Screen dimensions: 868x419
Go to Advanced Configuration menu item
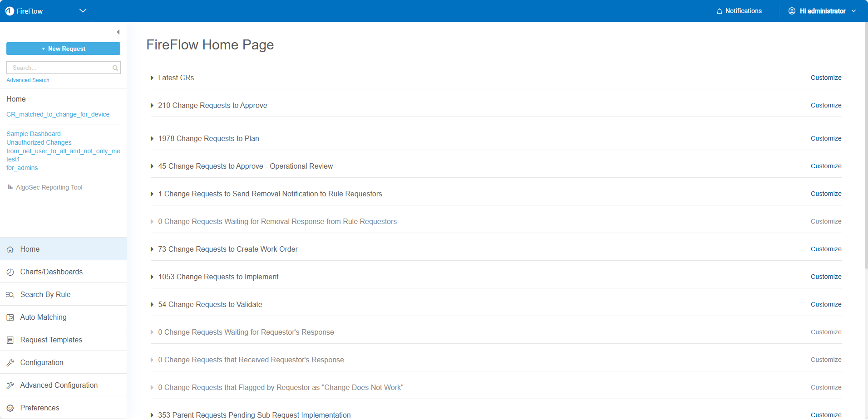click(x=59, y=385)
